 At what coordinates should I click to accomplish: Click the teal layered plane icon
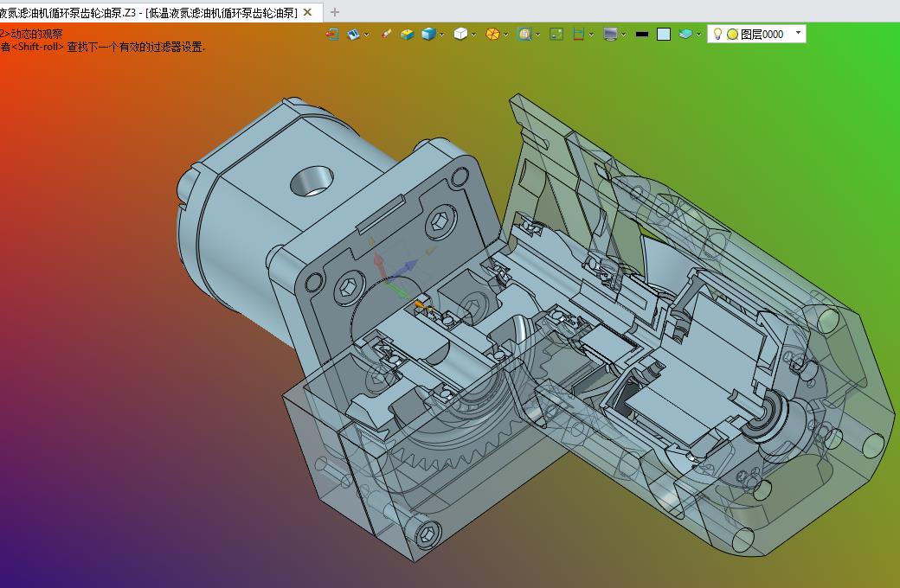tap(685, 35)
